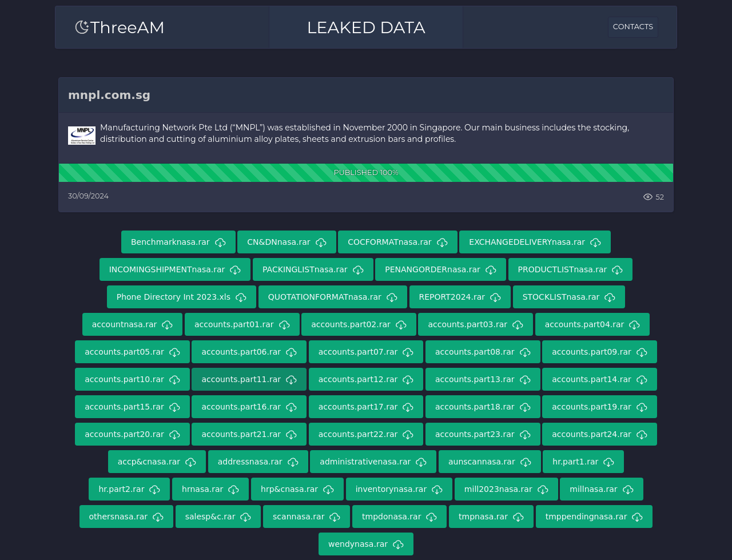Click download cloud icon on accounts.part15.rar
This screenshot has height=560, width=732.
[174, 407]
